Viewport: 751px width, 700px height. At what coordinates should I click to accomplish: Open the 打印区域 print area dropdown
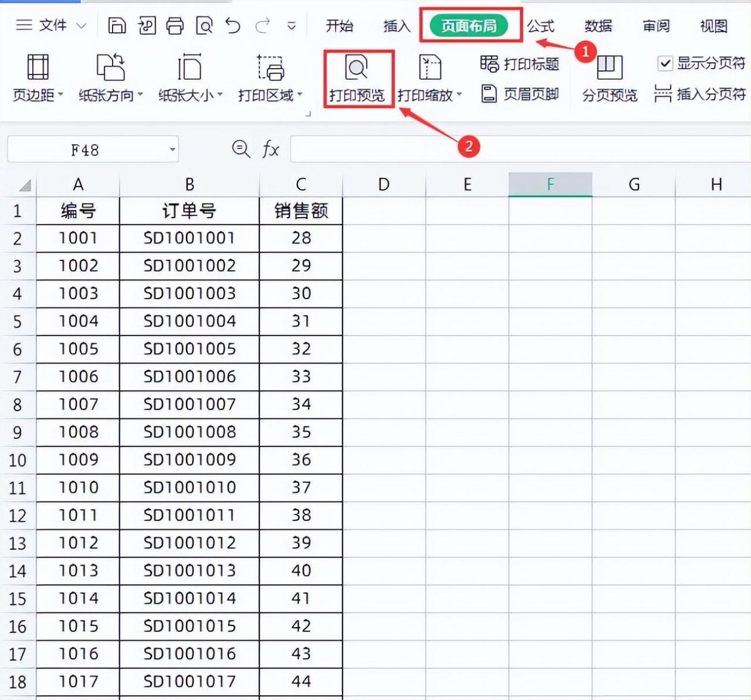point(270,77)
